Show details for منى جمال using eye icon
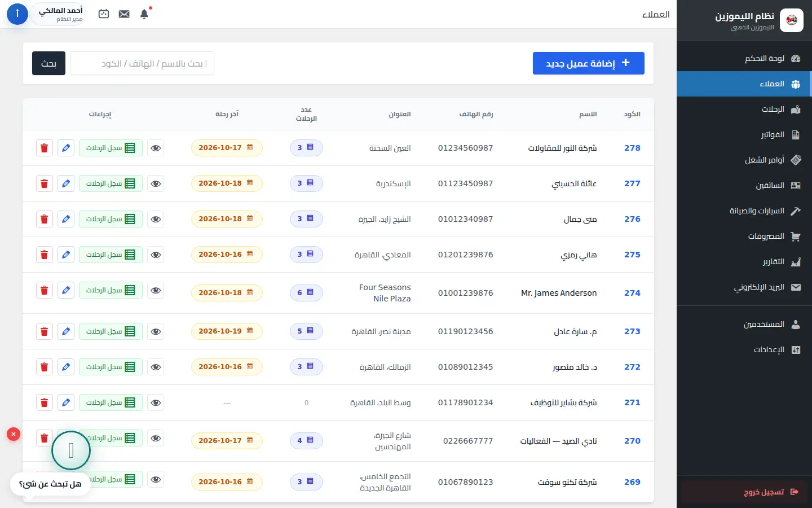 156,219
